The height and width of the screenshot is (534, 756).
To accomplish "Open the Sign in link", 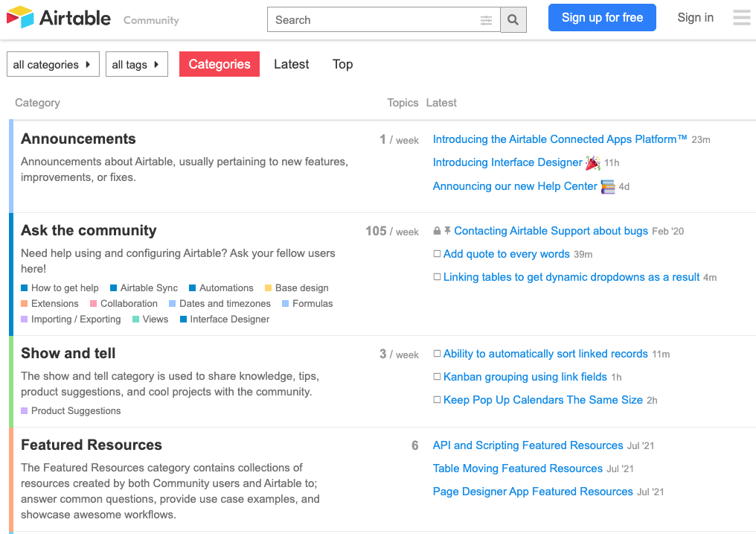I will (695, 17).
